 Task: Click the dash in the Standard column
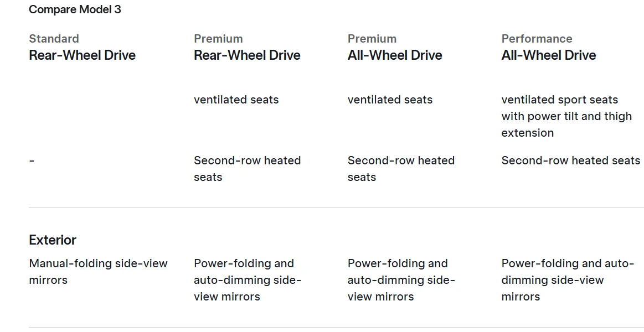point(32,160)
